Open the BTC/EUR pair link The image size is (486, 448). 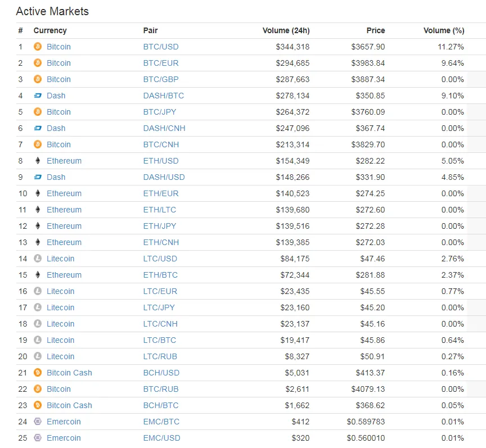click(x=161, y=63)
